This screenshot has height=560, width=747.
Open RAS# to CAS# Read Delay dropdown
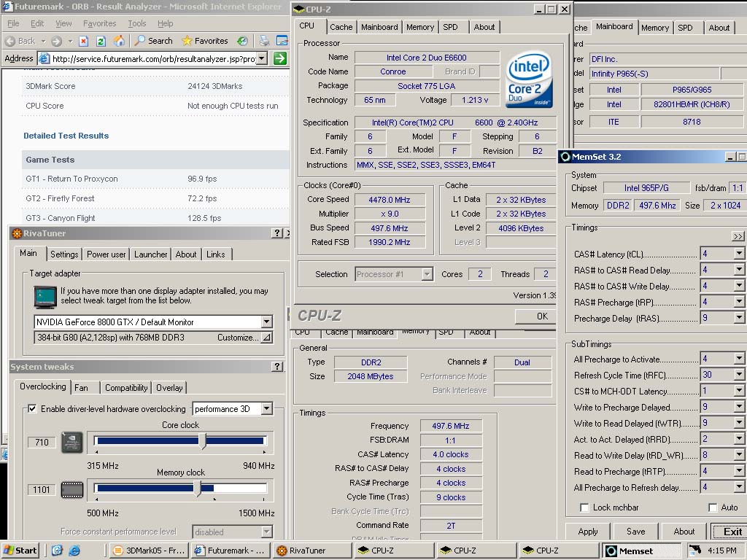click(738, 270)
